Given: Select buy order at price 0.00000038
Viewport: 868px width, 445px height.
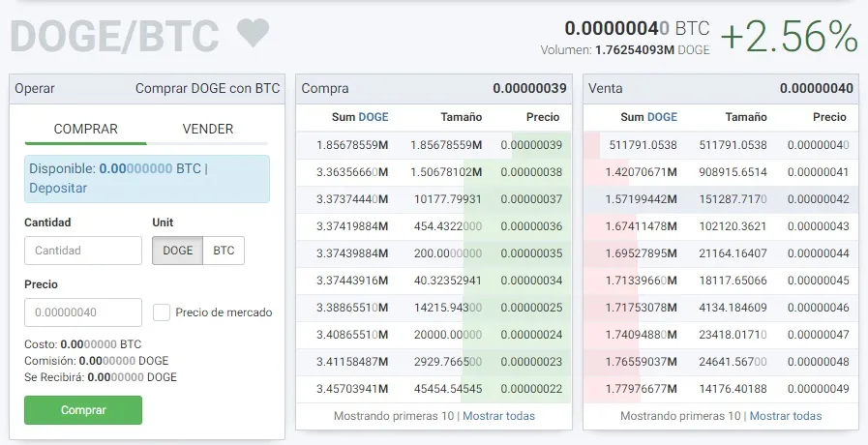Looking at the screenshot, I should [x=434, y=172].
